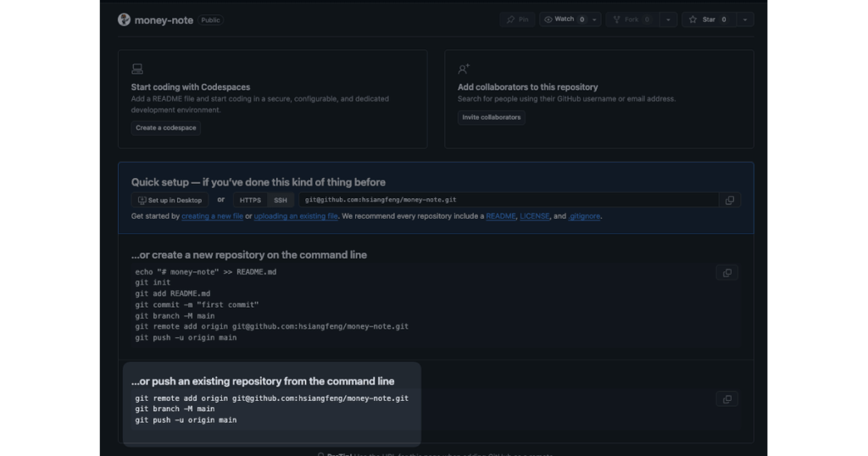Click the 'git commit -m "first commit"' line
The height and width of the screenshot is (456, 868).
tap(197, 305)
